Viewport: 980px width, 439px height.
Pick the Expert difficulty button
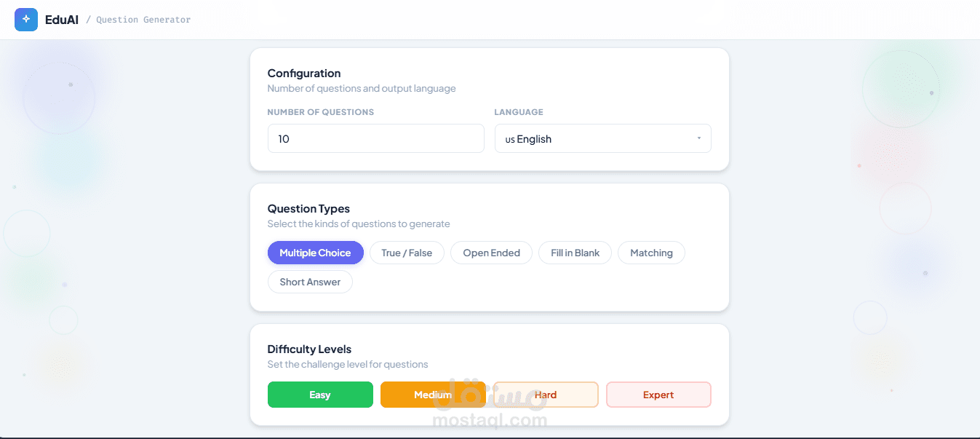point(658,395)
